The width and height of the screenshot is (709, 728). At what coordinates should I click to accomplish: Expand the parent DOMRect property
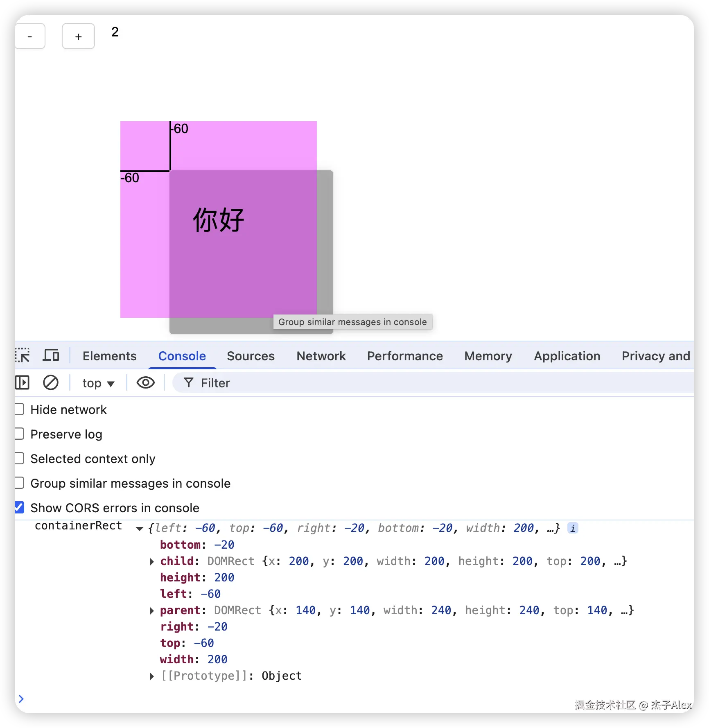click(152, 610)
